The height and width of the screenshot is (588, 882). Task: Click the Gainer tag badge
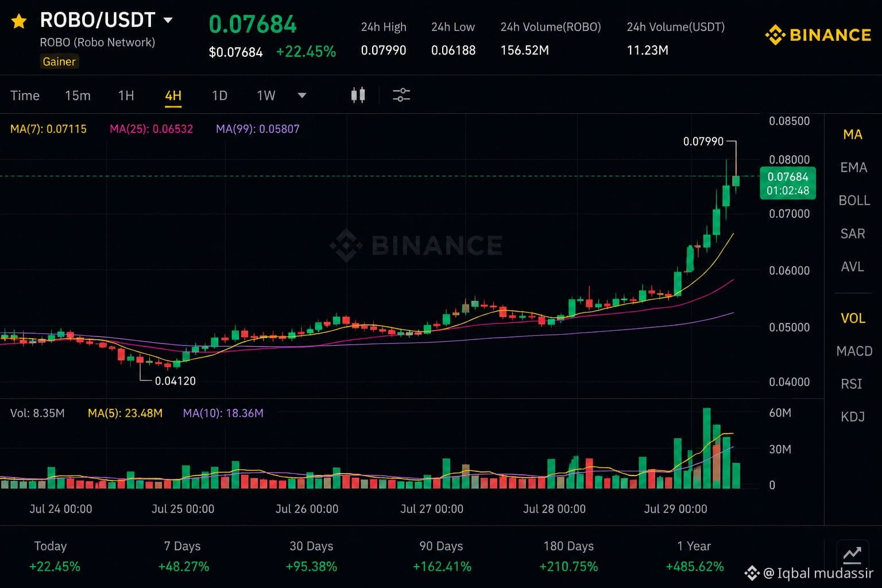pos(59,61)
